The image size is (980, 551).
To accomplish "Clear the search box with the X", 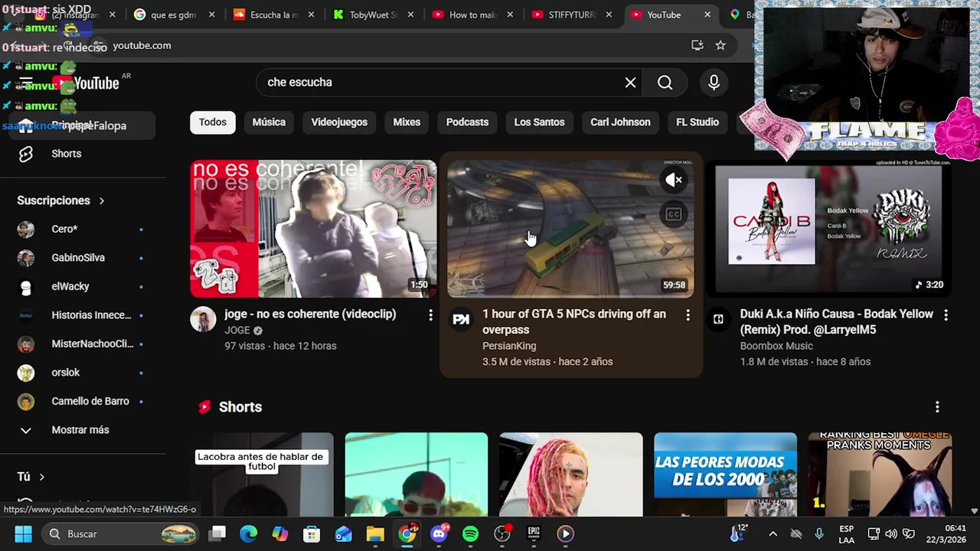I will pos(630,83).
